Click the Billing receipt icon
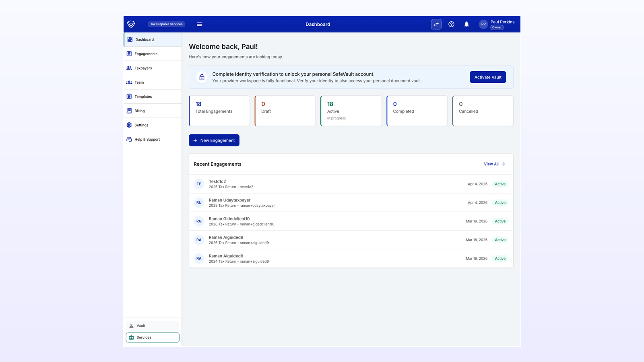Screen dimensions: 644x362 pos(129,111)
